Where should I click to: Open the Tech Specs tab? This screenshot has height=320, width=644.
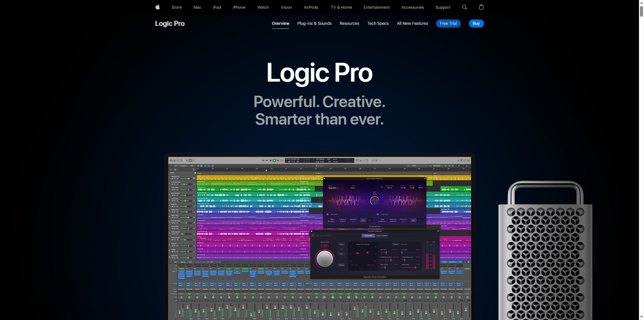(x=378, y=24)
